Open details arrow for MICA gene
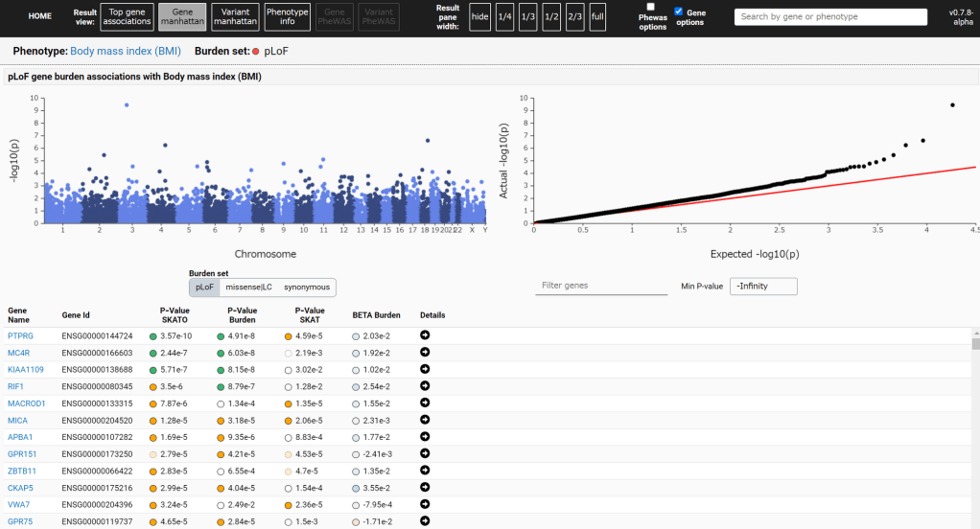The height and width of the screenshot is (529, 980). click(425, 420)
